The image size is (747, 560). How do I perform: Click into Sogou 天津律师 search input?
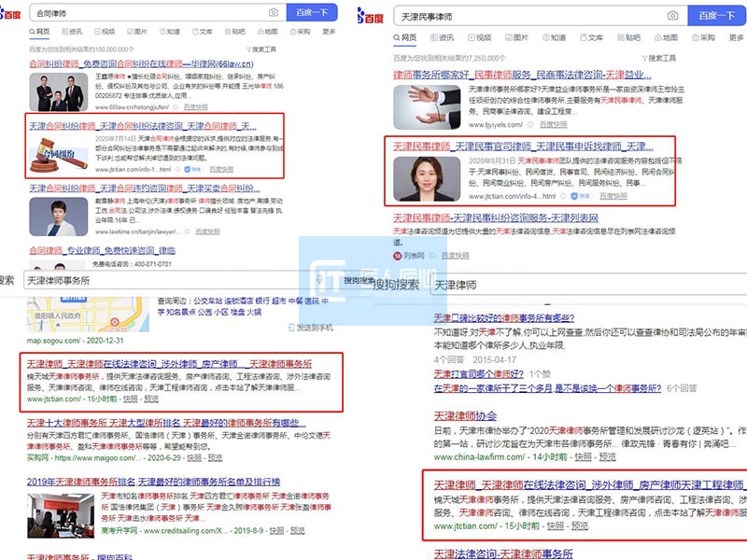[x=588, y=285]
